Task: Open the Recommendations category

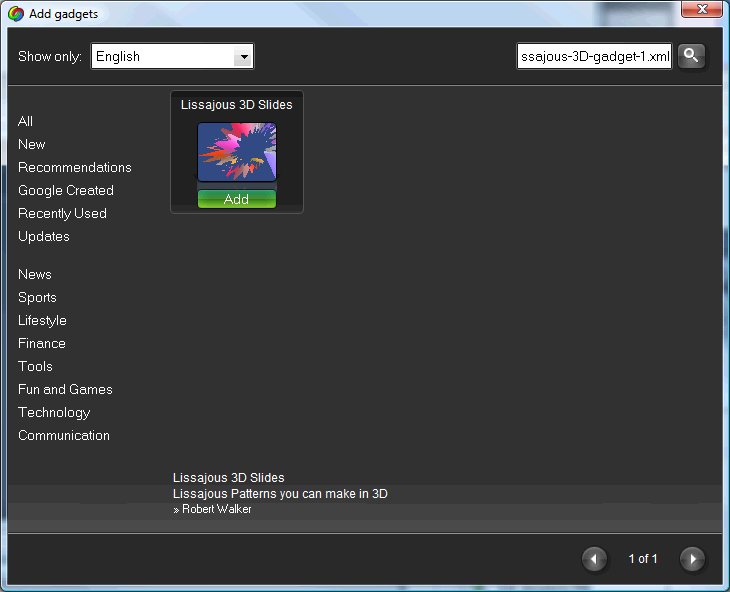Action: point(74,168)
